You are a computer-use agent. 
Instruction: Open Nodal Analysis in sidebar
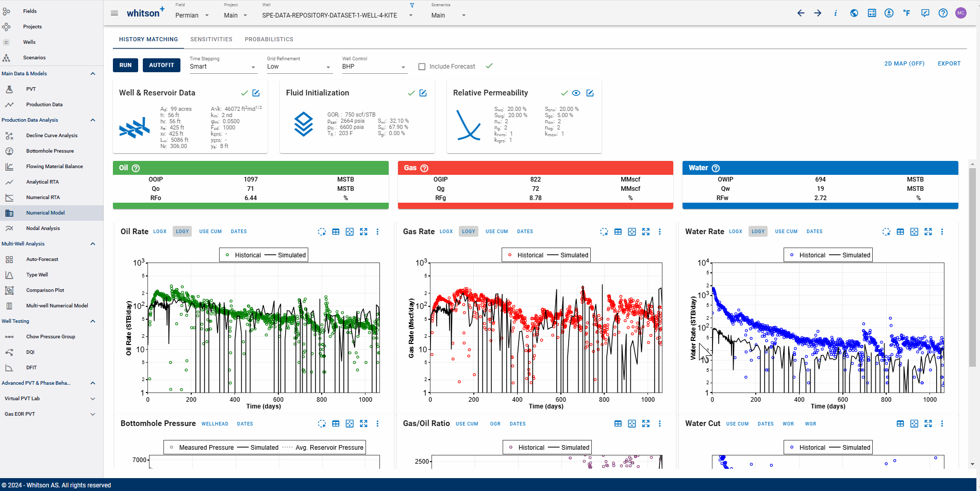click(52, 228)
